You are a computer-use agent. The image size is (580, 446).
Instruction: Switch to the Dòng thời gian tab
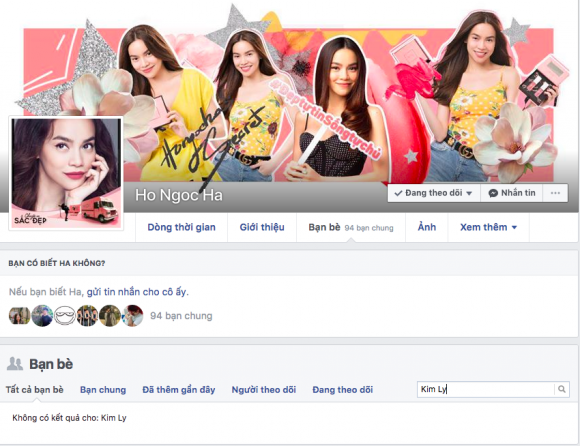[181, 227]
